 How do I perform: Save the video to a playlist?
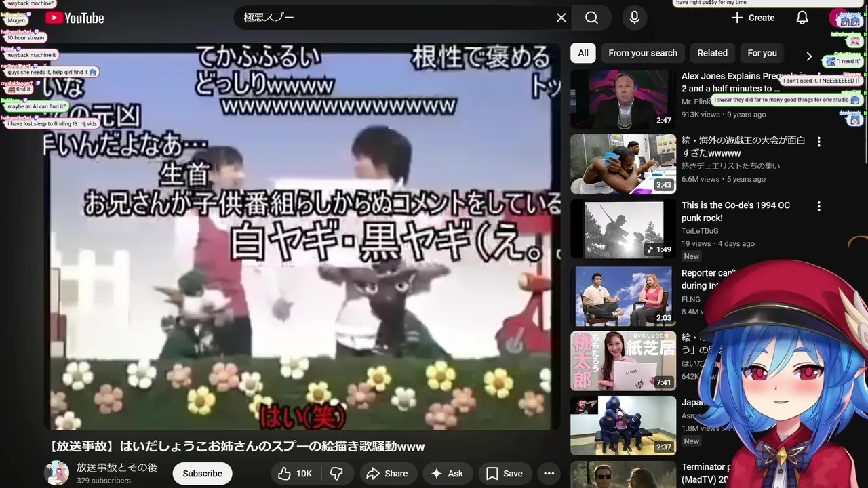point(505,474)
